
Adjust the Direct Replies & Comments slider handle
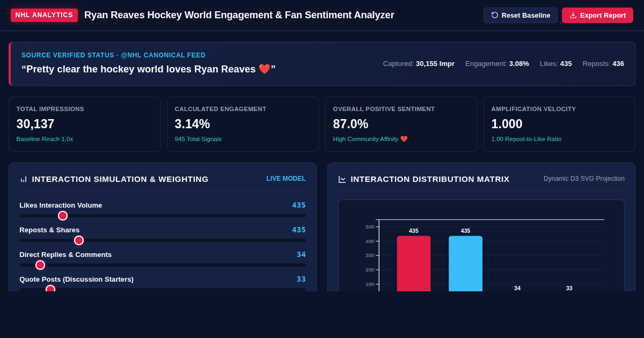[40, 265]
